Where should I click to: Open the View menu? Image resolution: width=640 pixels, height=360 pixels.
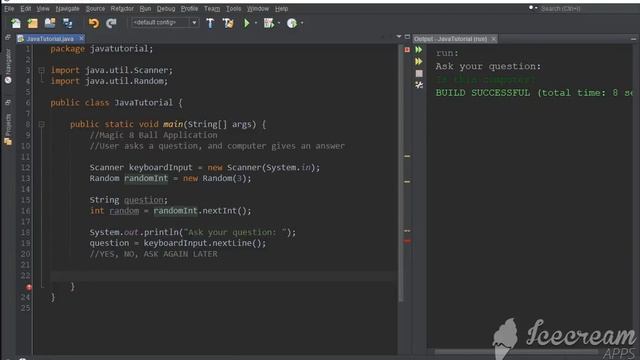tap(43, 9)
